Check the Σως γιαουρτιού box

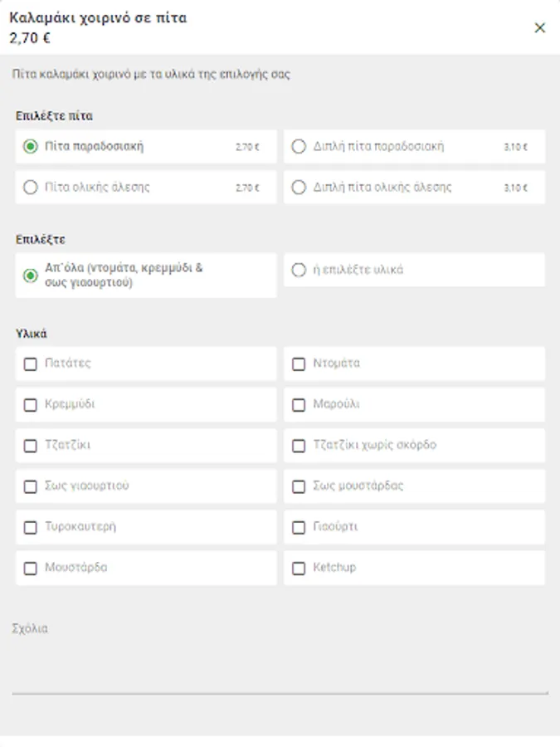click(31, 486)
